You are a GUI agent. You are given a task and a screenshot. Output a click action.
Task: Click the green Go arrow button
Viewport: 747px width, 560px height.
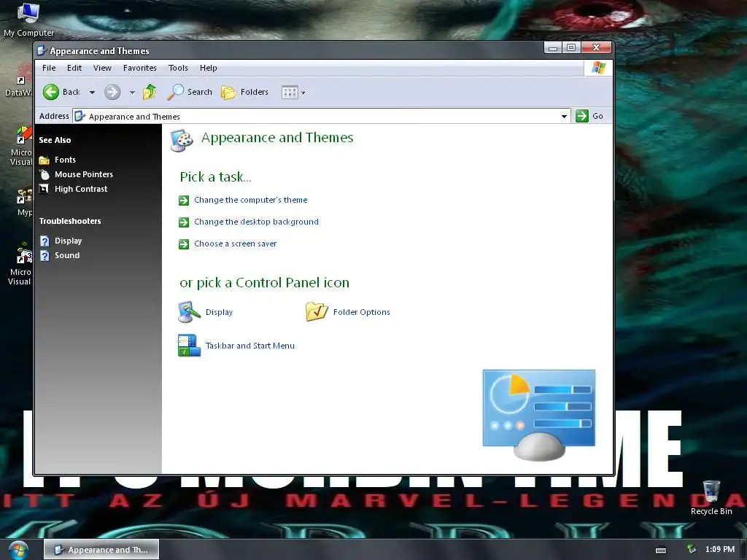[582, 116]
